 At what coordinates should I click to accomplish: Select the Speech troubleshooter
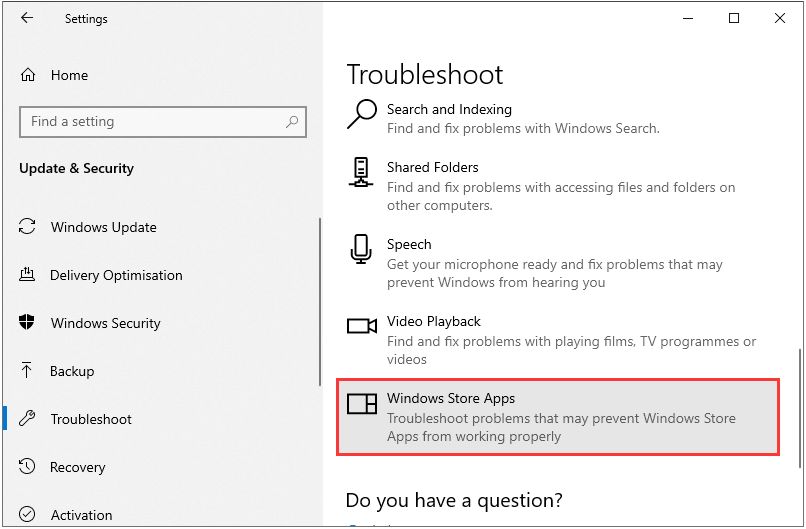point(558,263)
